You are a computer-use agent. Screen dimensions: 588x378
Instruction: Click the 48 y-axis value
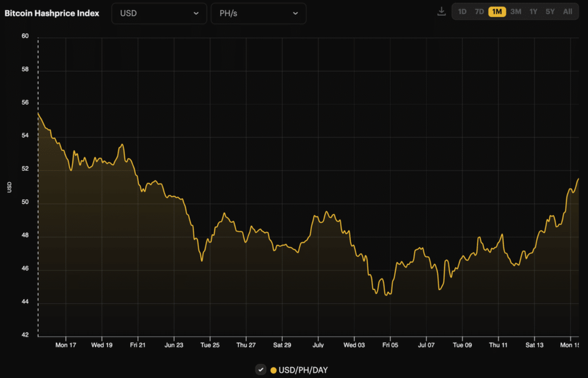point(25,236)
